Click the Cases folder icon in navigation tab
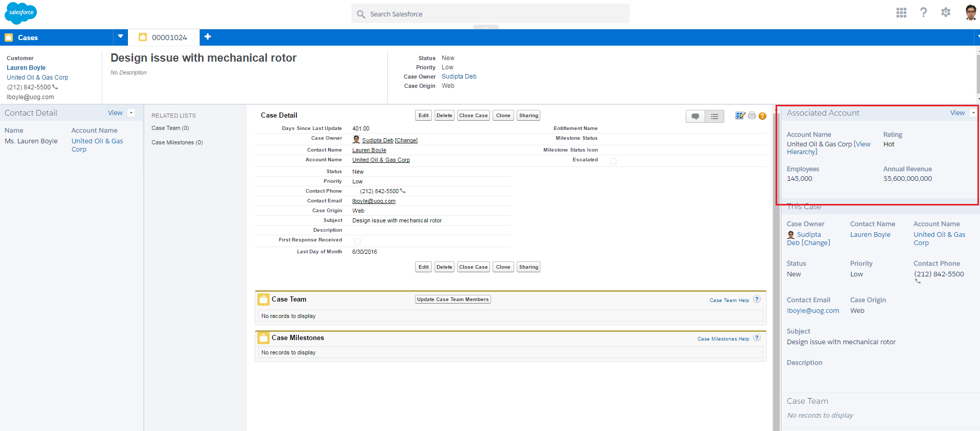 [x=9, y=38]
